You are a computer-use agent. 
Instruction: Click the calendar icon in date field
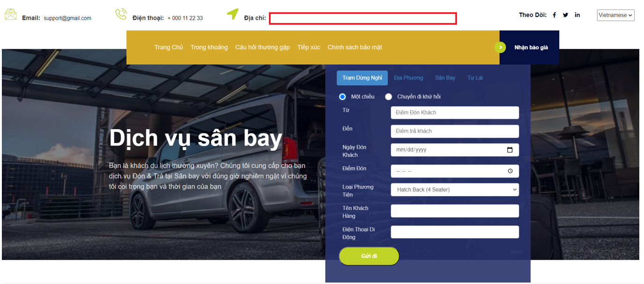pos(510,150)
